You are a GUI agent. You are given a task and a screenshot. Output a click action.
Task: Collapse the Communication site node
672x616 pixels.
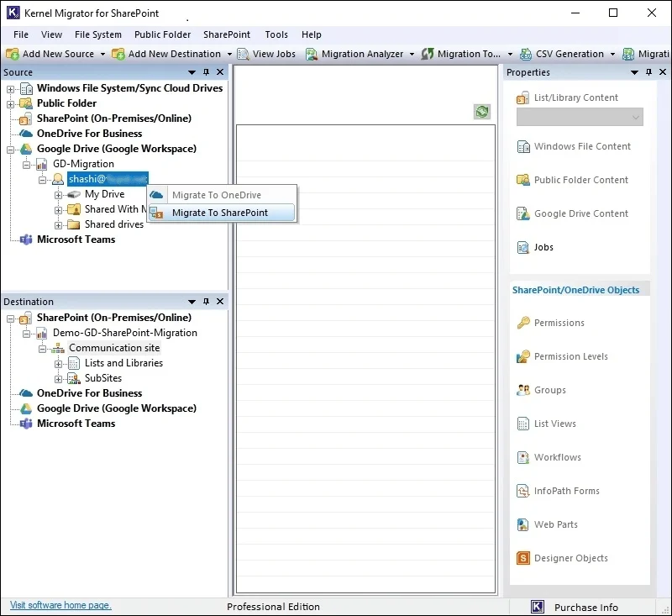[x=43, y=349]
